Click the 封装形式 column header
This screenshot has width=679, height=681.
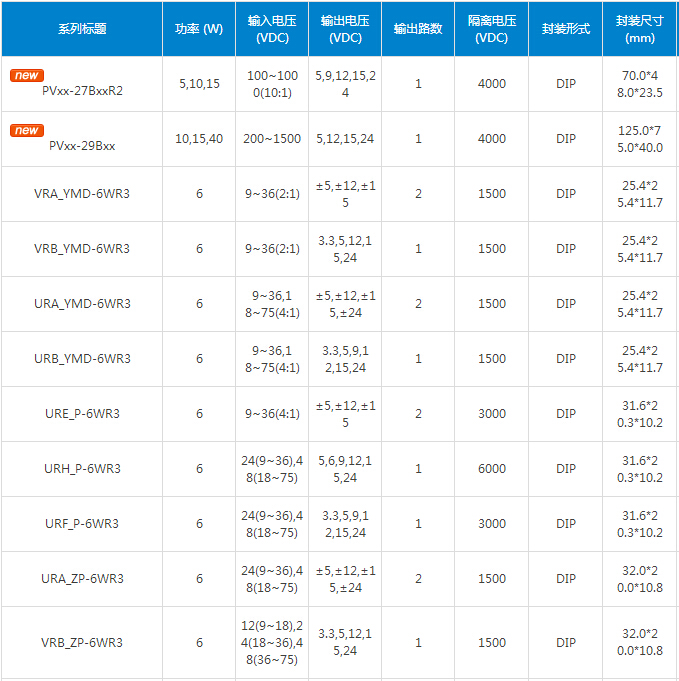(566, 29)
